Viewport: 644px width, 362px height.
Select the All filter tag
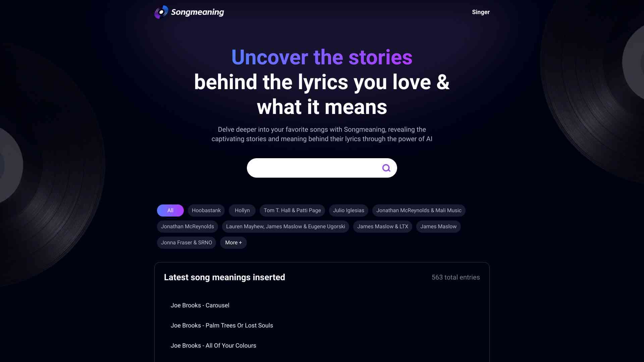(170, 210)
